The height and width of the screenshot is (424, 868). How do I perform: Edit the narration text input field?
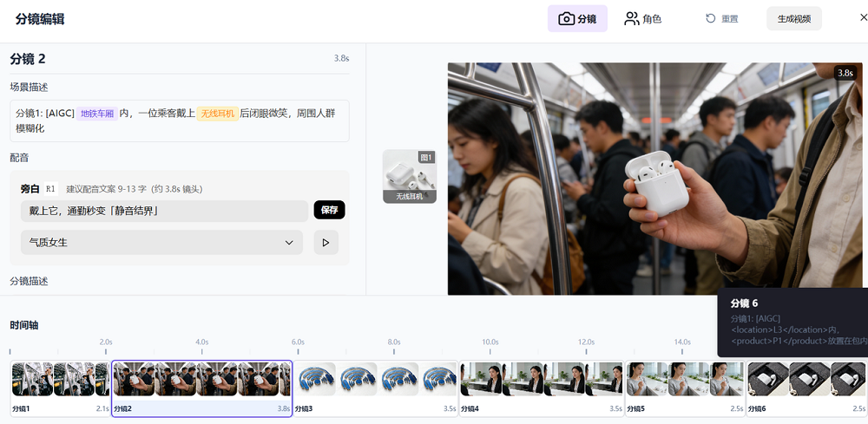[x=164, y=211]
